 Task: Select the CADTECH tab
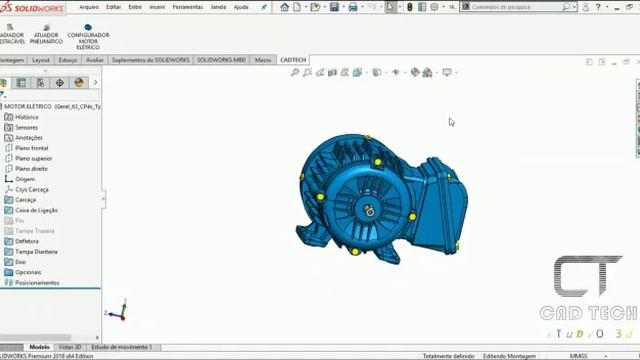[x=293, y=60]
